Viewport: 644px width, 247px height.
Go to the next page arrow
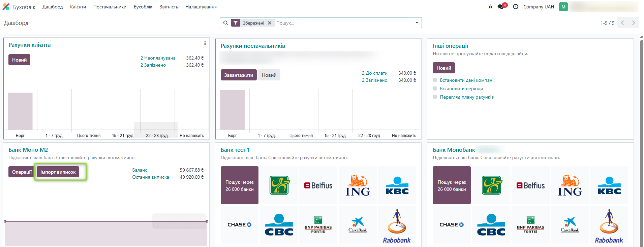634,23
